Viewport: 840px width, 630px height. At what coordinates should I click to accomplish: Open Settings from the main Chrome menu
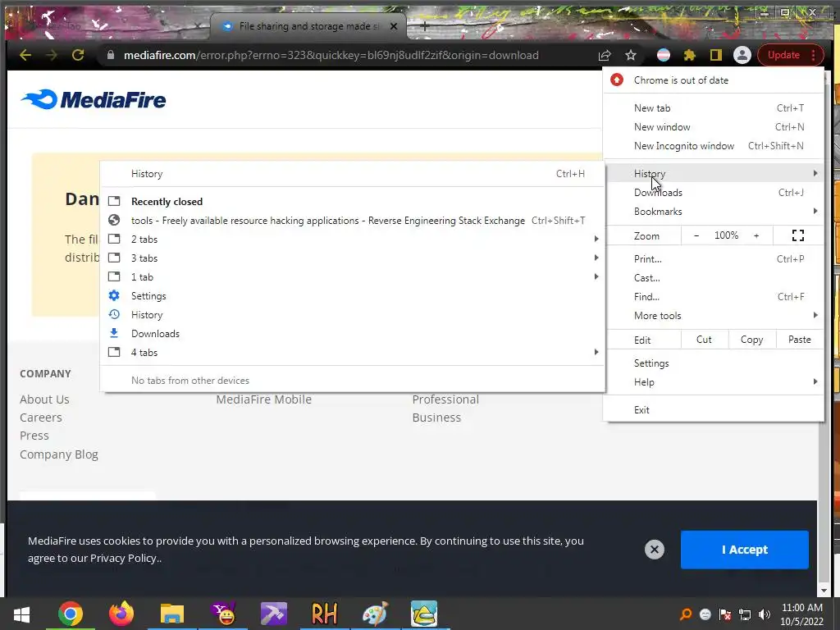[714, 363]
